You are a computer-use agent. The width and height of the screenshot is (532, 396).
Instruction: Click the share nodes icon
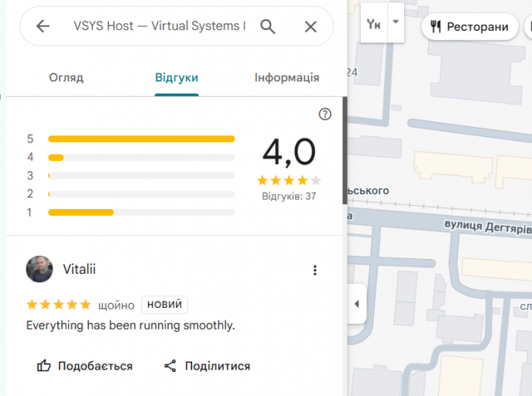coord(170,366)
